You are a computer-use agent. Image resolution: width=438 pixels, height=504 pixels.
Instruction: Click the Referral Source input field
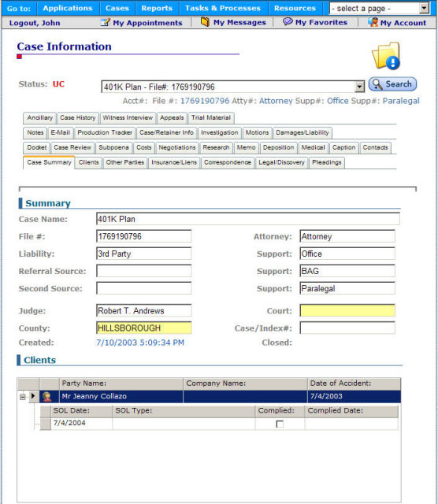143,271
